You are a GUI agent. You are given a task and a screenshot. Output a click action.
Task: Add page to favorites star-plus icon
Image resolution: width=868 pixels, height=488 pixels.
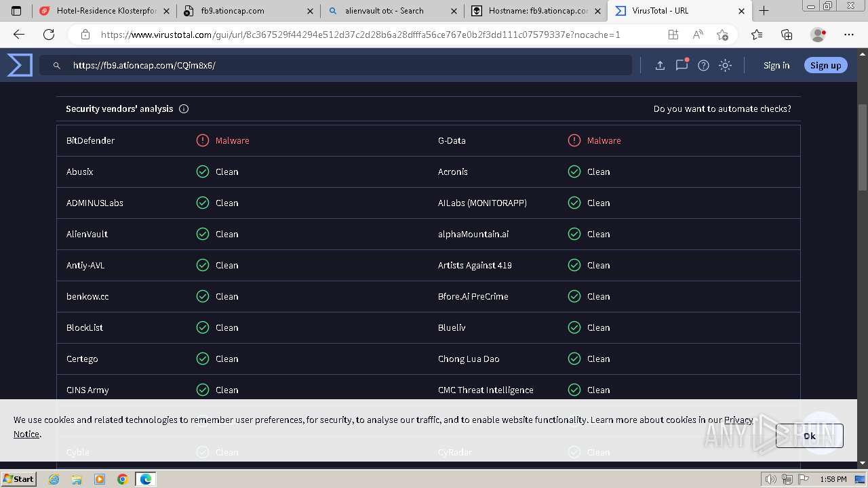tap(722, 35)
